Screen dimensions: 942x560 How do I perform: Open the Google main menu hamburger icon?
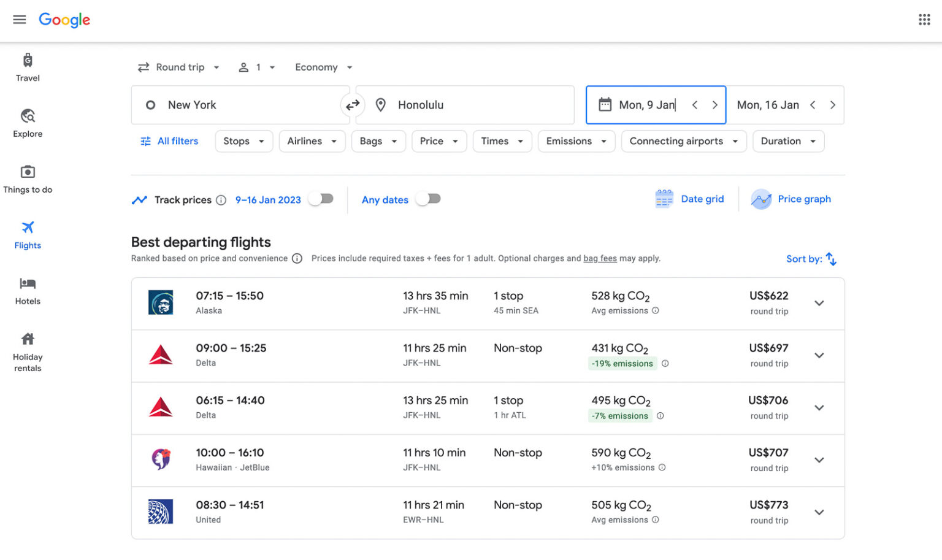tap(20, 20)
